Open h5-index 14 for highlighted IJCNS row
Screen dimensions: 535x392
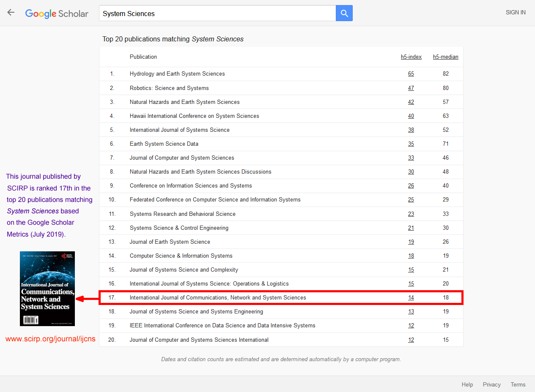point(411,298)
